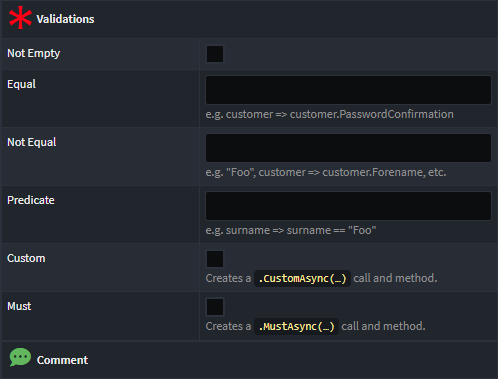Image resolution: width=498 pixels, height=379 pixels.
Task: Click the Not Equal property label
Action: pos(32,142)
